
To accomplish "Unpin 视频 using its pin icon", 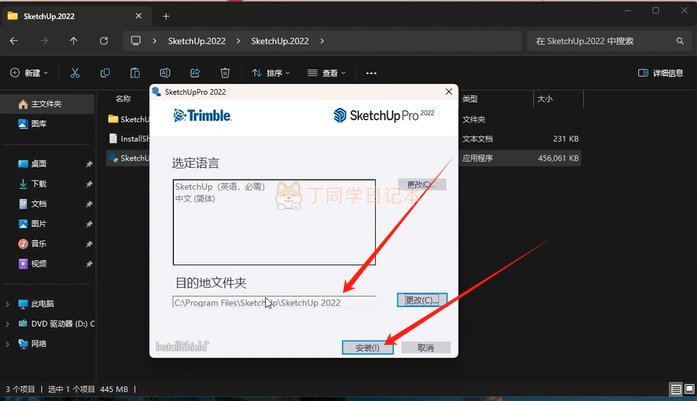I will pos(89,264).
